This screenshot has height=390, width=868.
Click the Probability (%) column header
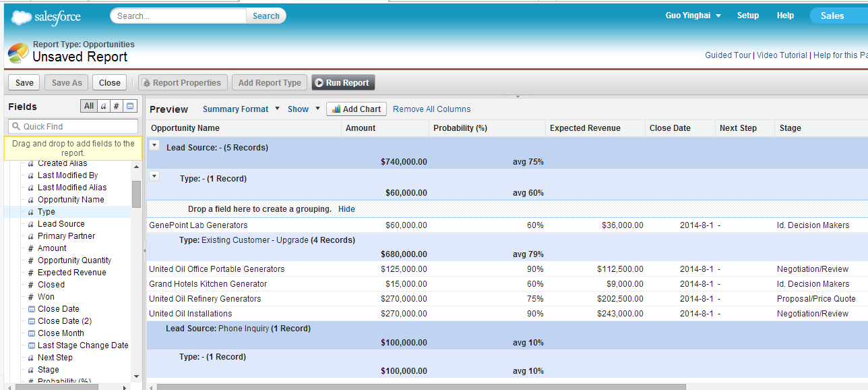pos(487,128)
